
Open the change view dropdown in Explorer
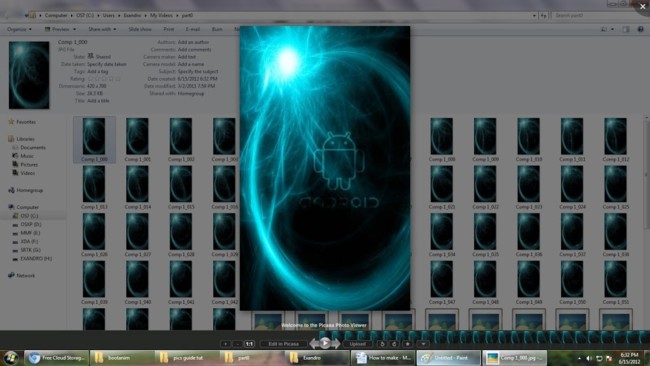613,29
